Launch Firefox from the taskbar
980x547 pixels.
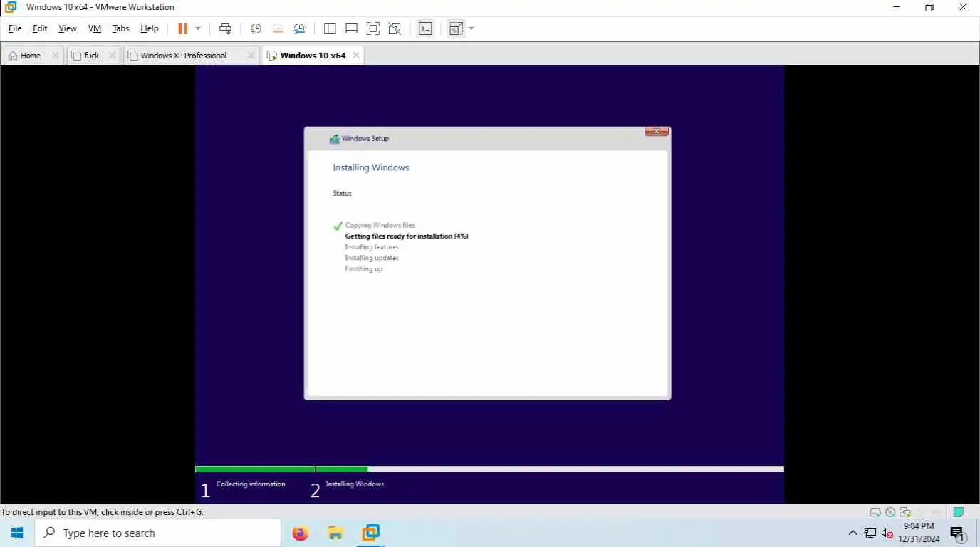tap(301, 533)
